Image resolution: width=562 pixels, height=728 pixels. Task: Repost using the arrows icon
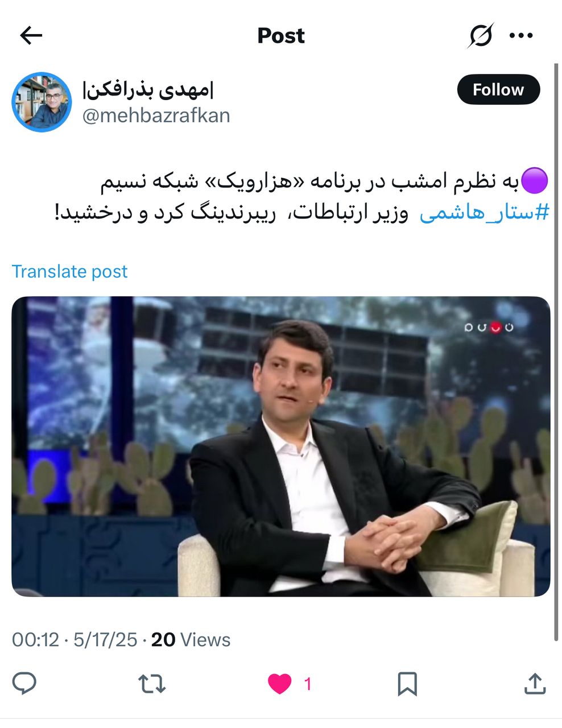pyautogui.click(x=152, y=684)
